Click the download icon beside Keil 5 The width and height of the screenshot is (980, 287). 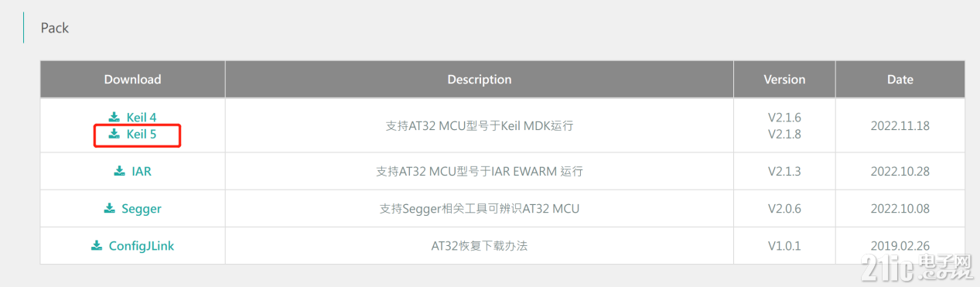114,134
